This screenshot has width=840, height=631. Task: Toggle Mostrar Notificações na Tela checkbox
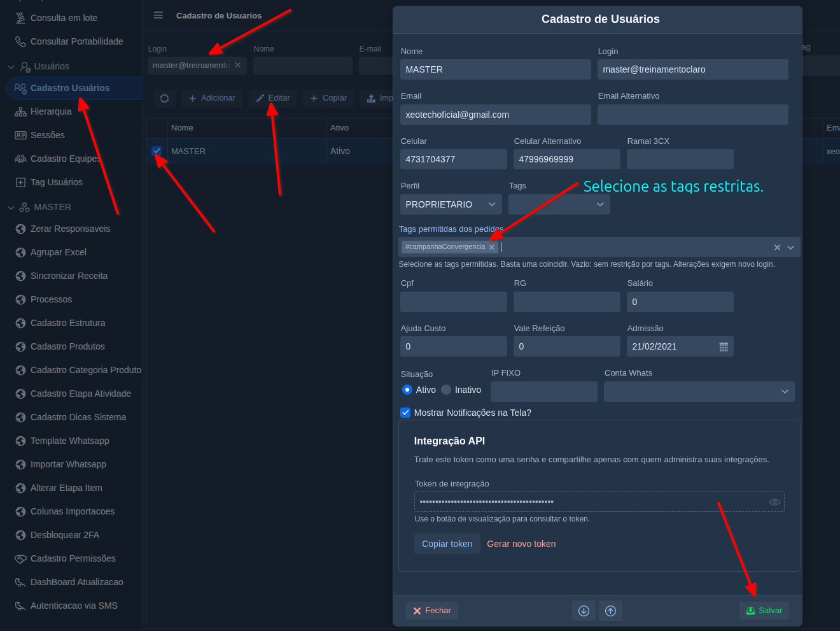405,413
